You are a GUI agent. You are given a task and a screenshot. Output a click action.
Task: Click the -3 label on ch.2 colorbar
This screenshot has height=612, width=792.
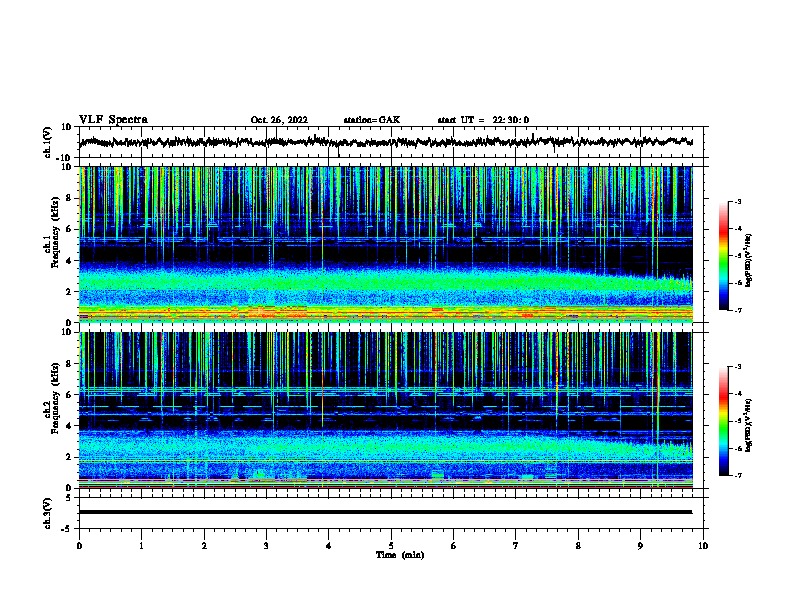(738, 367)
